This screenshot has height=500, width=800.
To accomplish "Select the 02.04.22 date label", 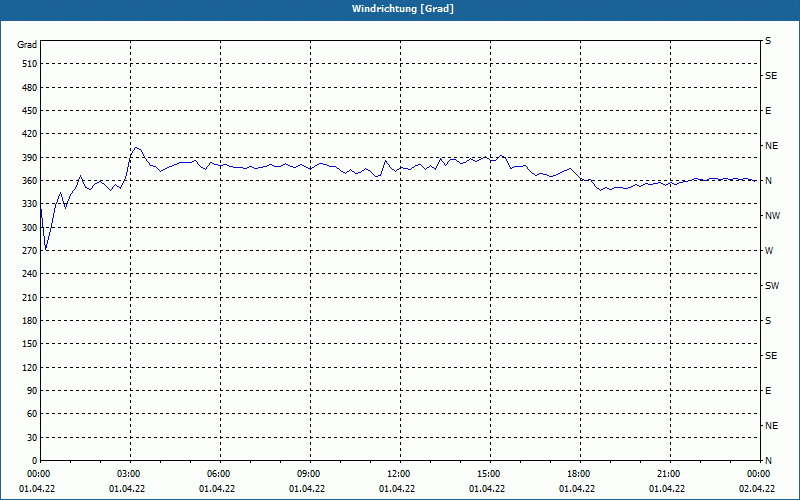I will (x=757, y=489).
